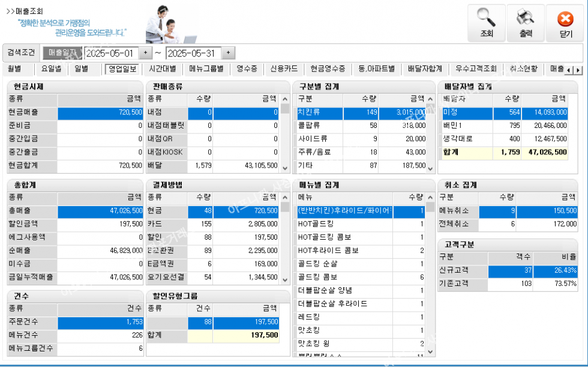Select the 신용카드 tab

click(284, 69)
